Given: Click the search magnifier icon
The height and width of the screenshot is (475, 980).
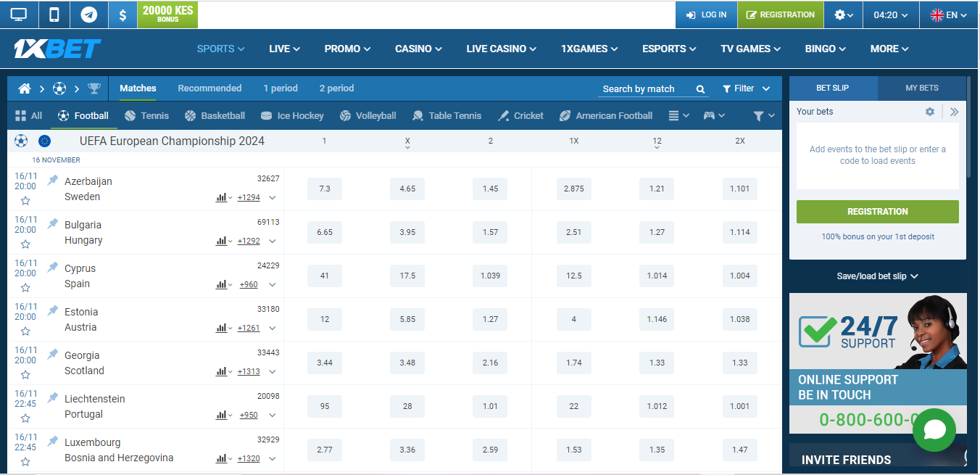Looking at the screenshot, I should [699, 88].
